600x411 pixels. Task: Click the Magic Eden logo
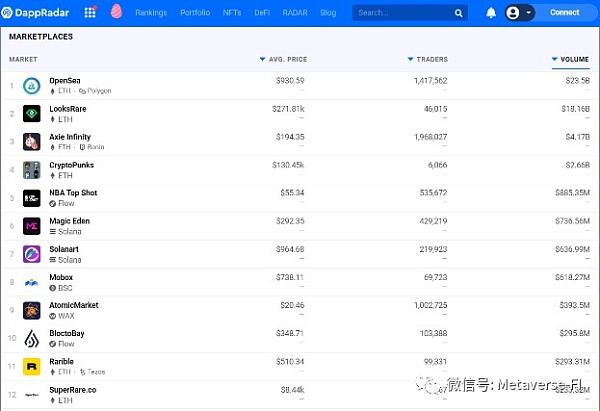pos(31,226)
